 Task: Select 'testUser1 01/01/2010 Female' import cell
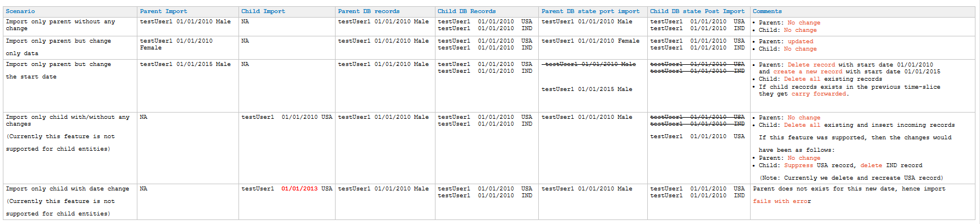pyautogui.click(x=176, y=44)
